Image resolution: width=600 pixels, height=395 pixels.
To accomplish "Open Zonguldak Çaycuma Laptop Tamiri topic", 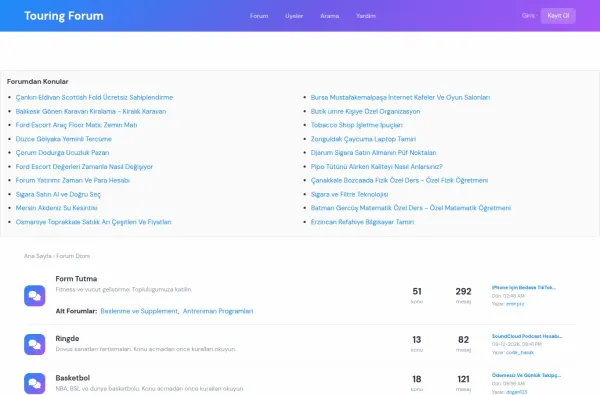I will tap(363, 139).
